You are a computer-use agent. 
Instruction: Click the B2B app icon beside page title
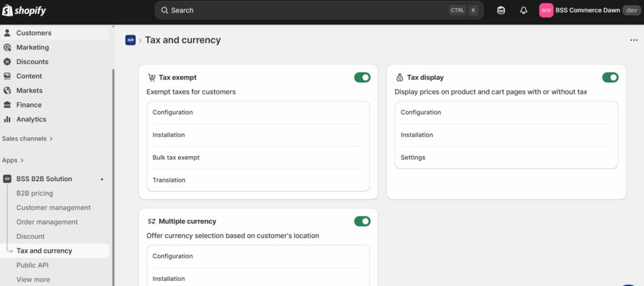[x=131, y=40]
